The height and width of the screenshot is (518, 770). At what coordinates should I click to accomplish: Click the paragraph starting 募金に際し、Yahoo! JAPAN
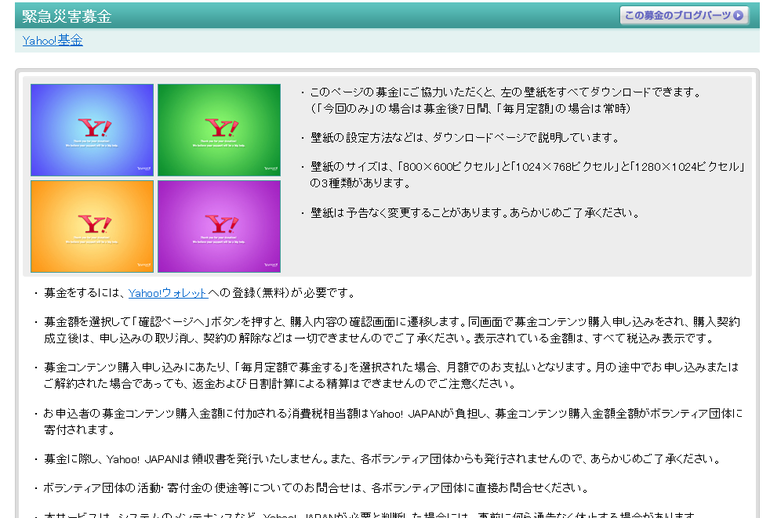coord(383,459)
